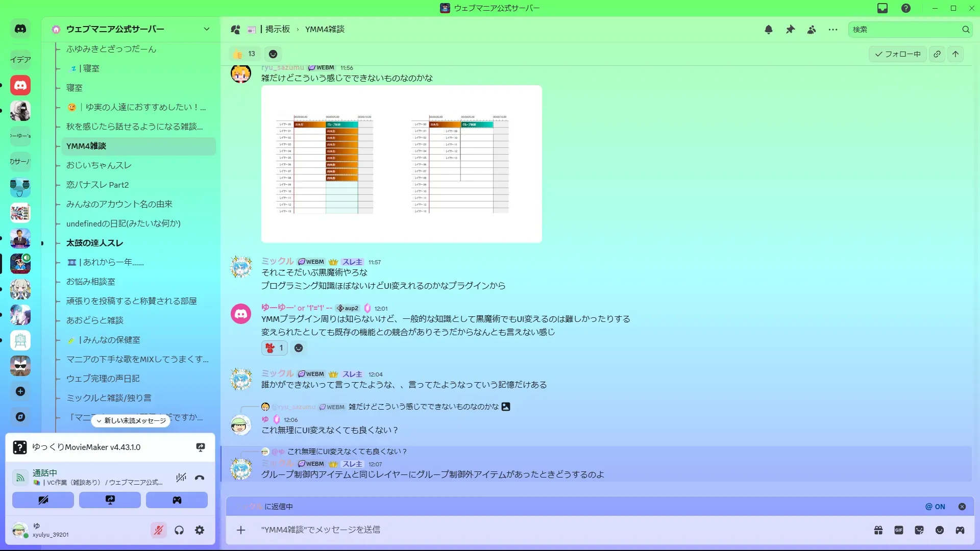
Task: Expand ウェブマニア公式サーバー server menu dropdown
Action: click(x=207, y=29)
